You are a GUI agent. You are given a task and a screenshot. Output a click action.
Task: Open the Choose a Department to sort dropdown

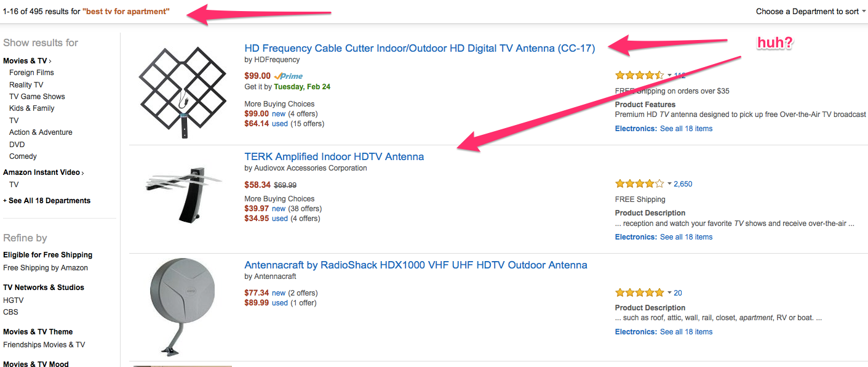click(810, 12)
